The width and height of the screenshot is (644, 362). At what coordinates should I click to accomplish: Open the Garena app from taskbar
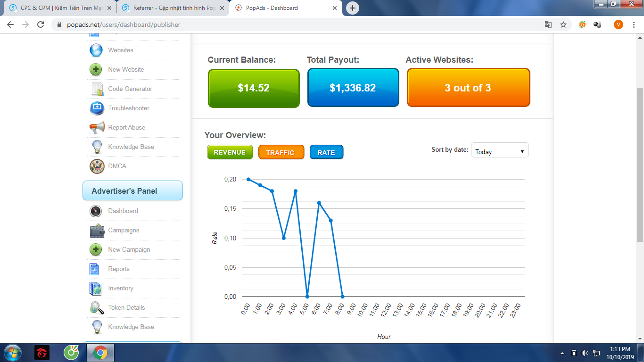pos(42,353)
